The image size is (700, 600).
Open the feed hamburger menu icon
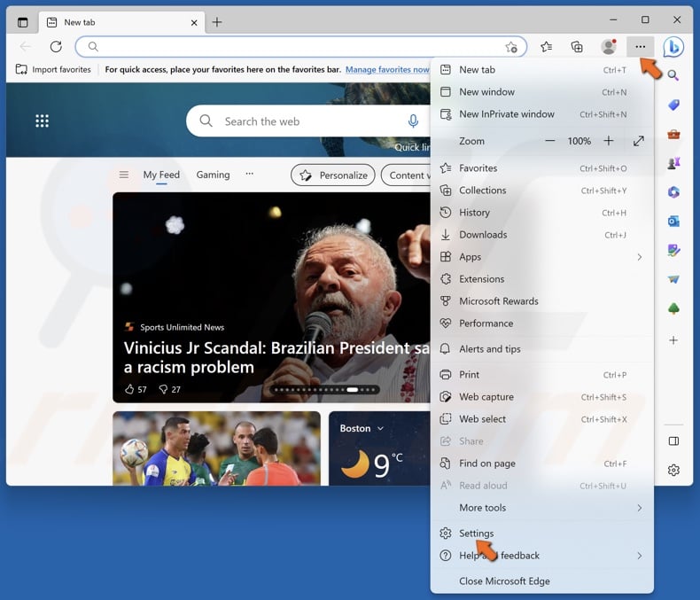click(124, 175)
